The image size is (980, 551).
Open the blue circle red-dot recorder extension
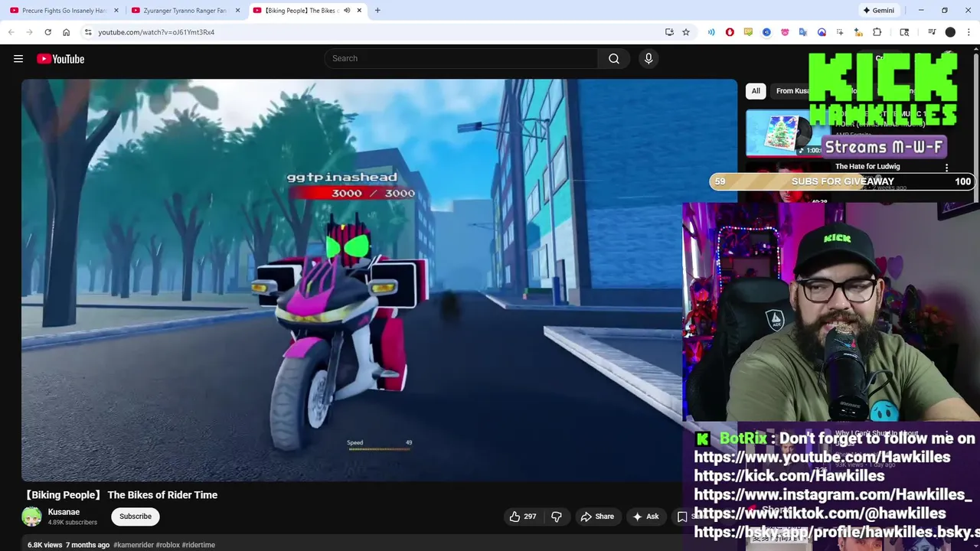pyautogui.click(x=822, y=32)
